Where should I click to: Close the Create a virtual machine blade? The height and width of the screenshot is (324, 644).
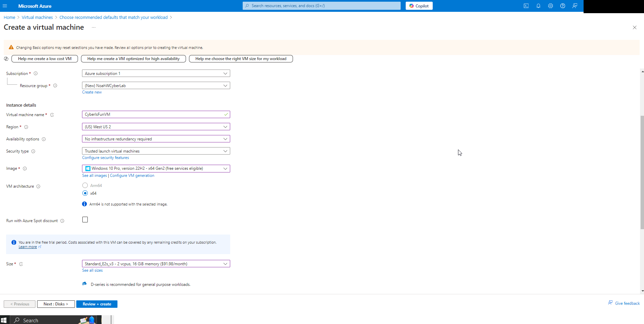pyautogui.click(x=635, y=27)
